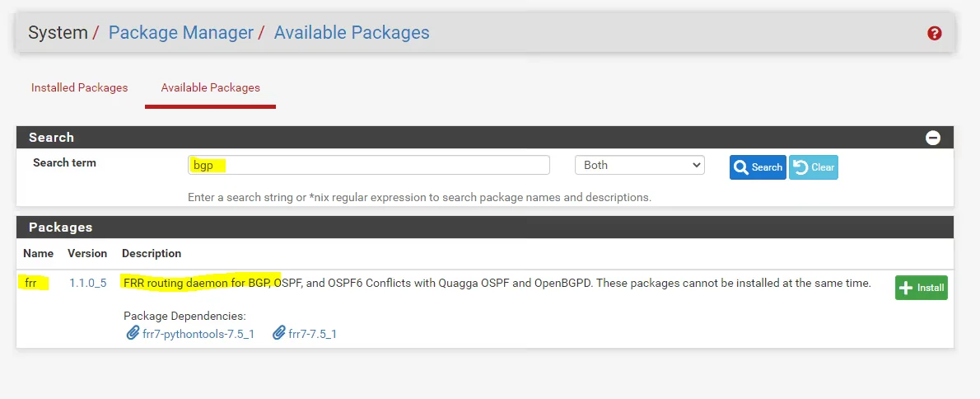Screen dimensions: 980x399
Task: Click the Packages panel heading
Action: (x=61, y=227)
